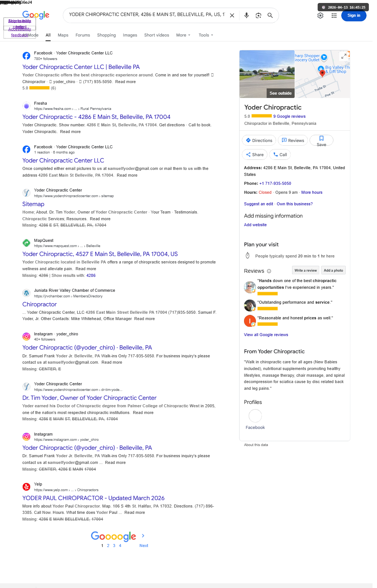Click into the Google search field
The width and height of the screenshot is (377, 588).
point(147,15)
